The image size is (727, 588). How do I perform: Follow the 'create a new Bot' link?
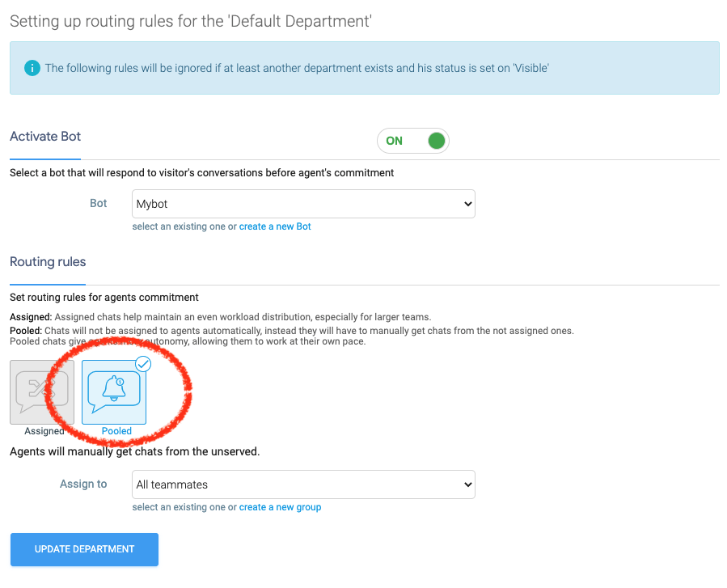point(275,226)
